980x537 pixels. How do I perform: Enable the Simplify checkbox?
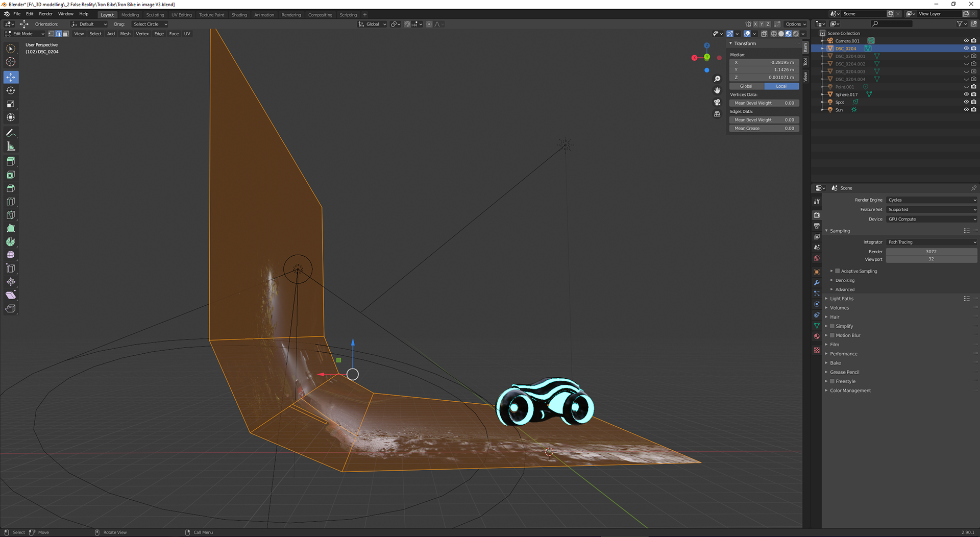(832, 326)
